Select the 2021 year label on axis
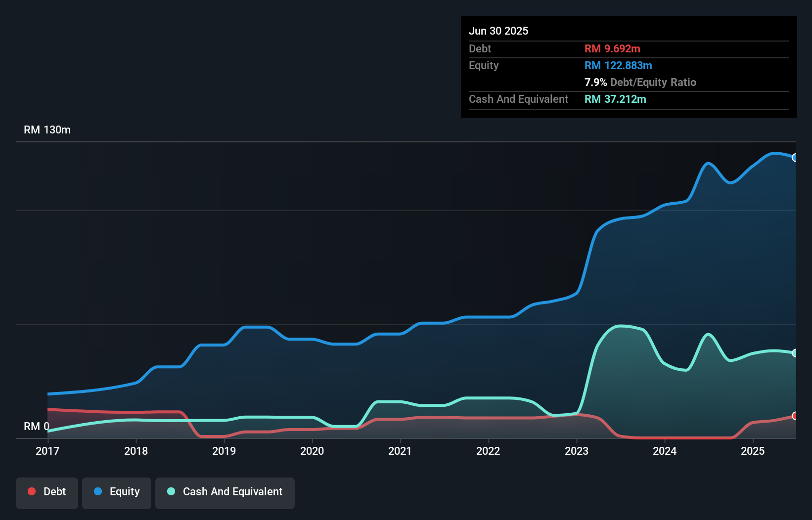The image size is (812, 520). pyautogui.click(x=401, y=451)
